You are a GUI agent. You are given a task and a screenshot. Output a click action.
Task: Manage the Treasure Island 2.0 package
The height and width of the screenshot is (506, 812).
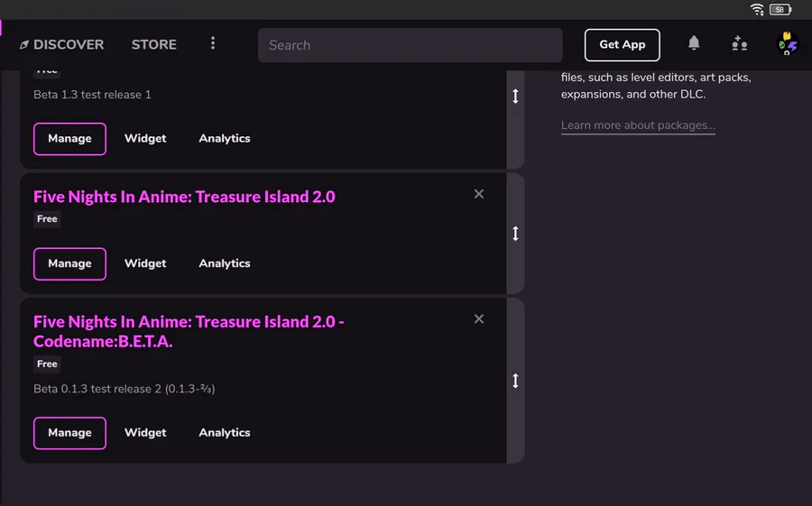69,263
